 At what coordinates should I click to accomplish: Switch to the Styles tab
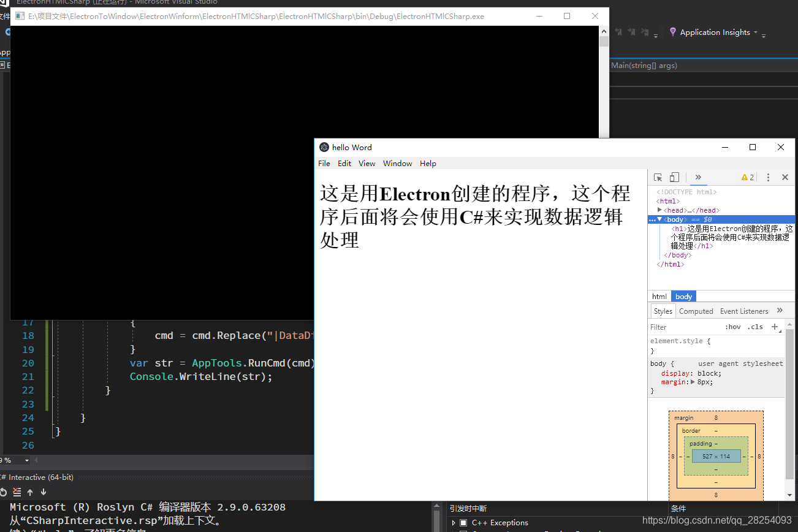click(x=663, y=311)
